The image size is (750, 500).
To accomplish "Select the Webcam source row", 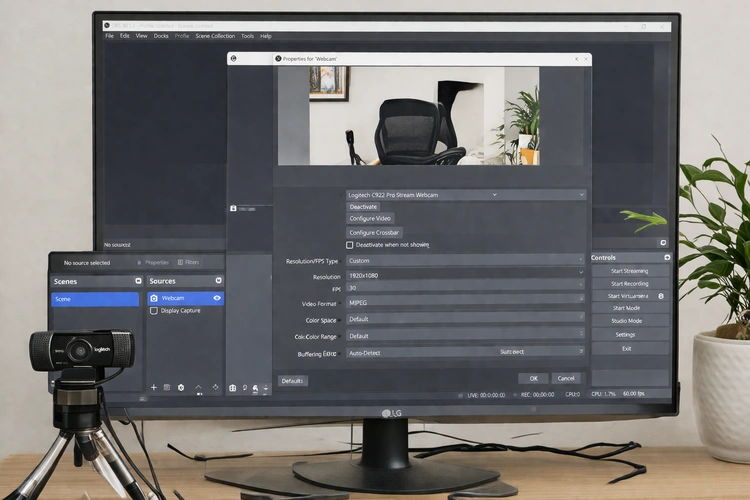I will [x=186, y=298].
